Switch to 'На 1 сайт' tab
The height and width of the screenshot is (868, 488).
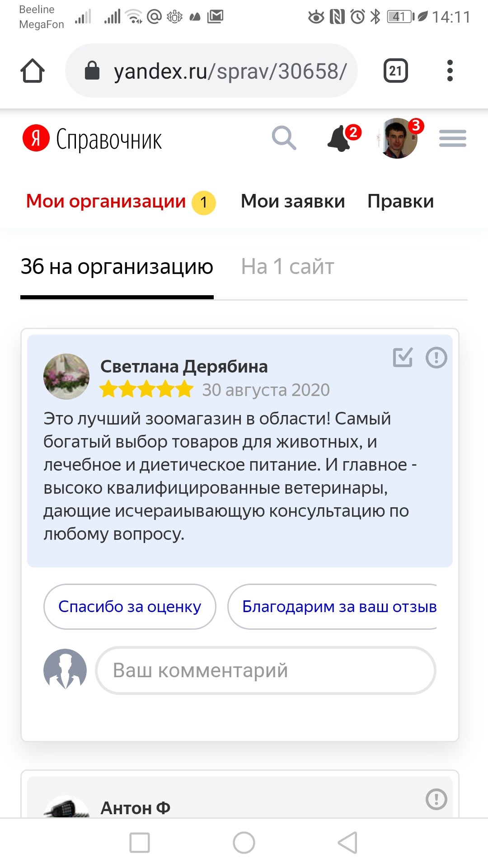coord(287,267)
